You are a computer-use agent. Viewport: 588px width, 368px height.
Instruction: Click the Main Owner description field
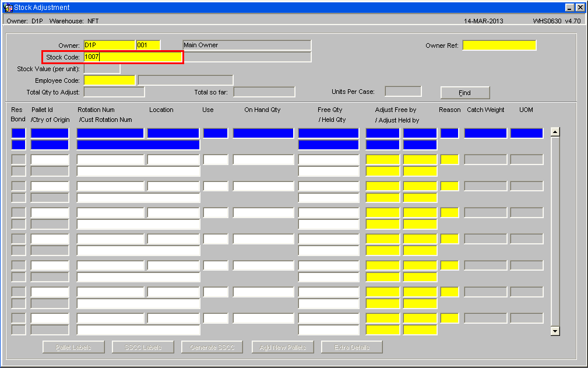247,45
